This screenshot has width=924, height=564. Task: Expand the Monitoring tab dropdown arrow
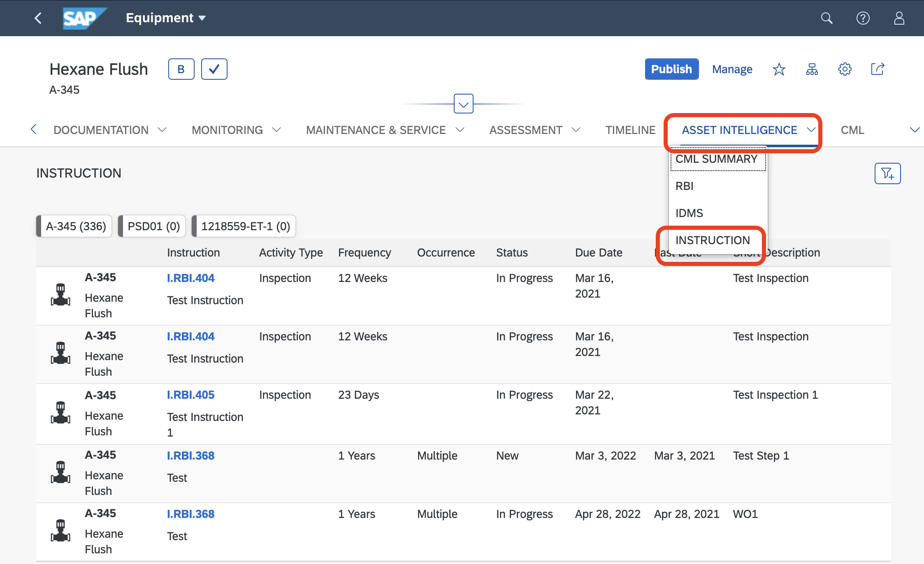click(276, 130)
